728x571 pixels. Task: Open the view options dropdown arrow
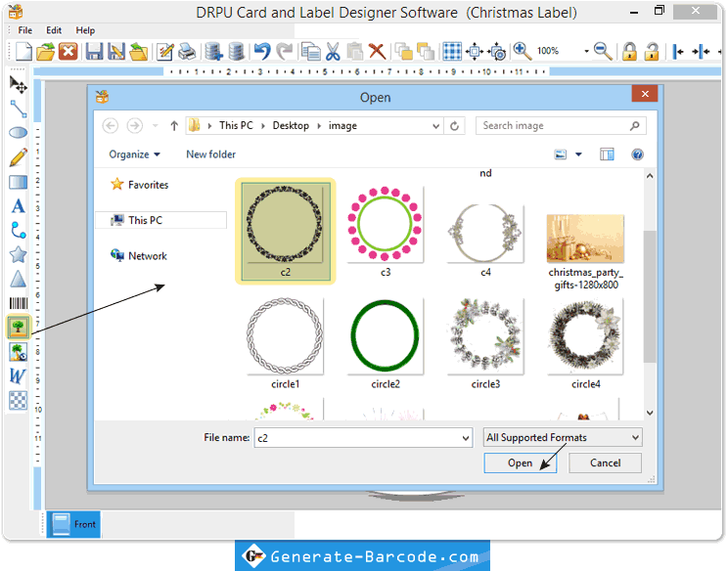pos(578,154)
